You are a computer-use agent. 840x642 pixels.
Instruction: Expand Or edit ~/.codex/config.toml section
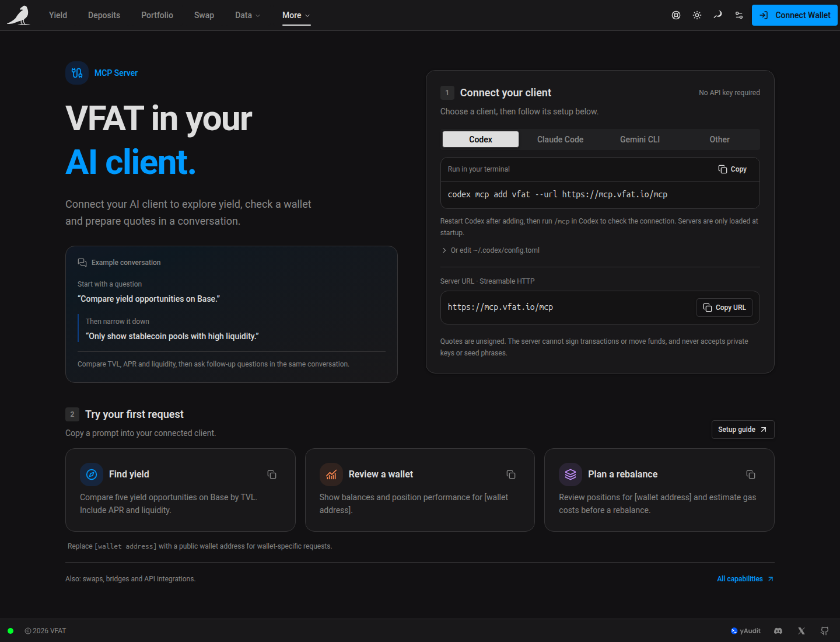pyautogui.click(x=491, y=250)
